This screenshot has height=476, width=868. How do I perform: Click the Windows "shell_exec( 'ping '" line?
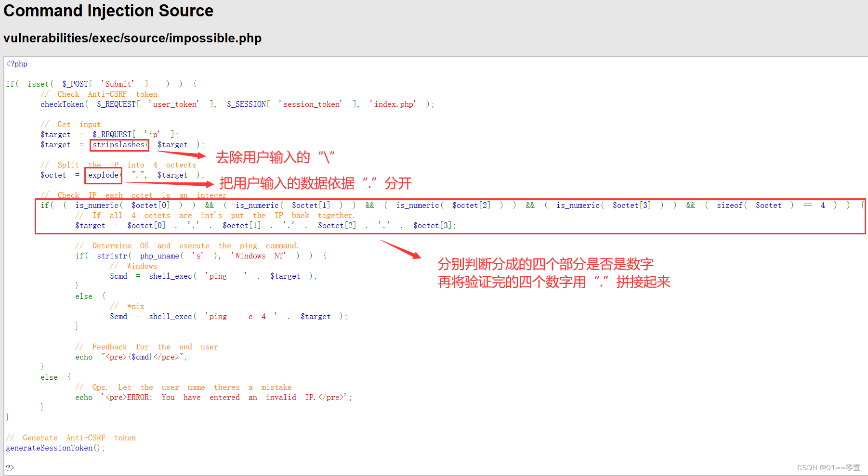pyautogui.click(x=213, y=276)
